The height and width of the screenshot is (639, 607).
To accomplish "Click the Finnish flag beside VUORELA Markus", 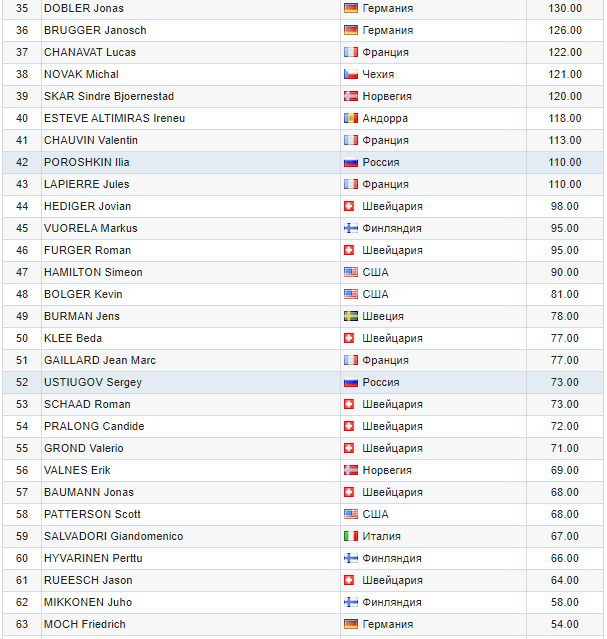I will 350,228.
